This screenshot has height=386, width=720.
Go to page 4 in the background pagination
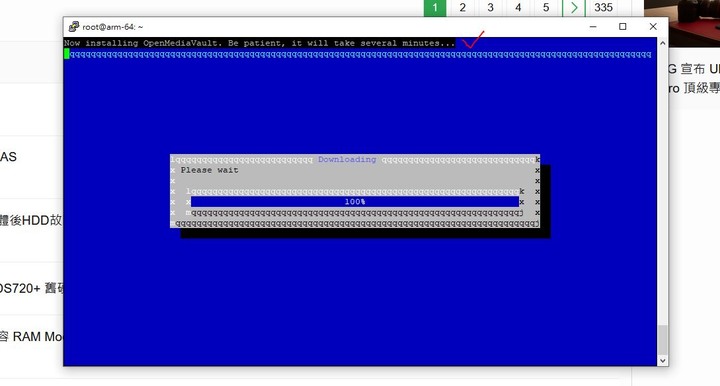click(x=518, y=8)
